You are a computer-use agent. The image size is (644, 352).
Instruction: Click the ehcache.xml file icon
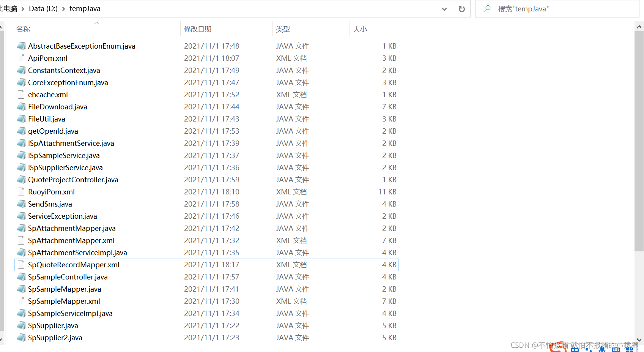[x=21, y=95]
